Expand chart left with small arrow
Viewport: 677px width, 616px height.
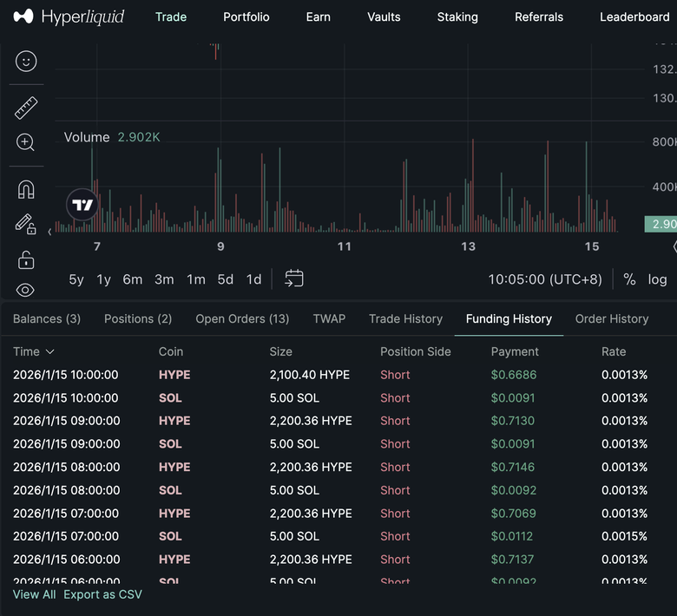49,232
